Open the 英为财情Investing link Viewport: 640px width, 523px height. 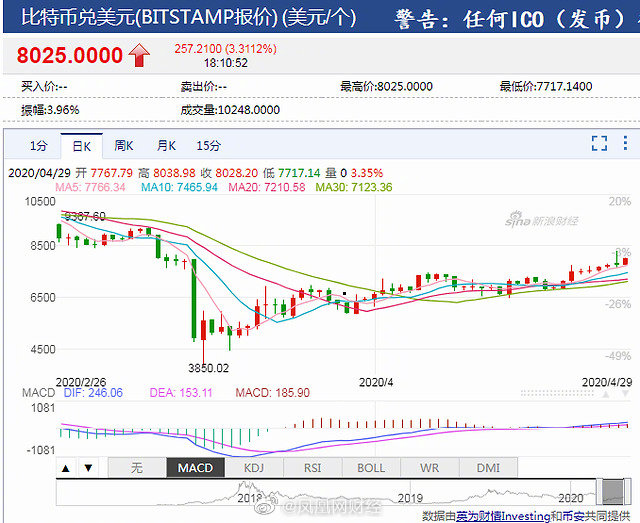(503, 516)
